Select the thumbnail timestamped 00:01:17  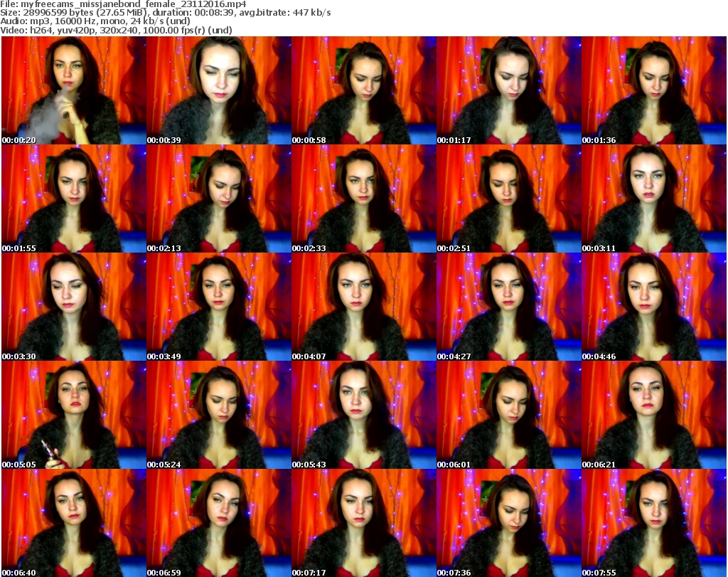(x=508, y=90)
